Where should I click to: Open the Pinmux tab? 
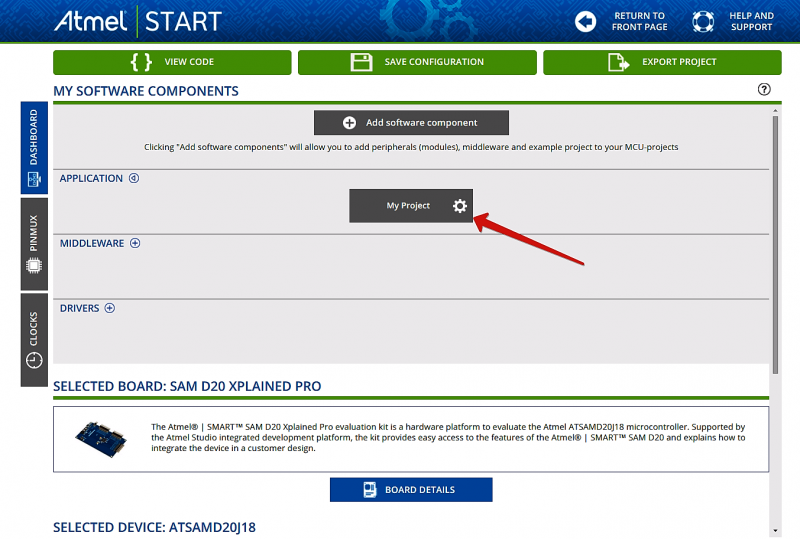[34, 244]
